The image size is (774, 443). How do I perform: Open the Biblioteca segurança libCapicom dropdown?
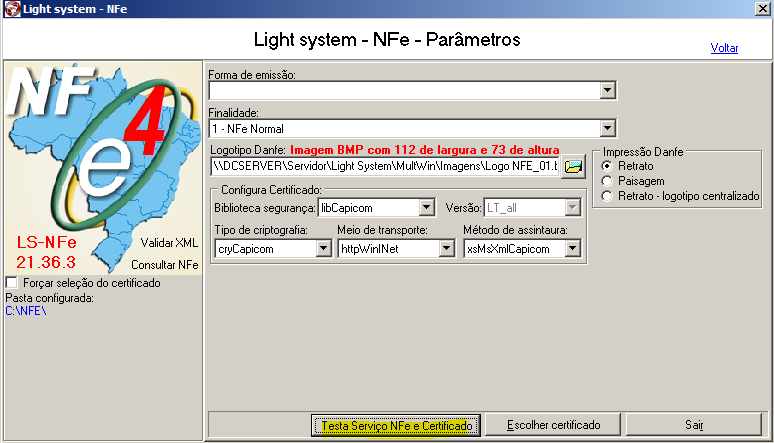[427, 208]
